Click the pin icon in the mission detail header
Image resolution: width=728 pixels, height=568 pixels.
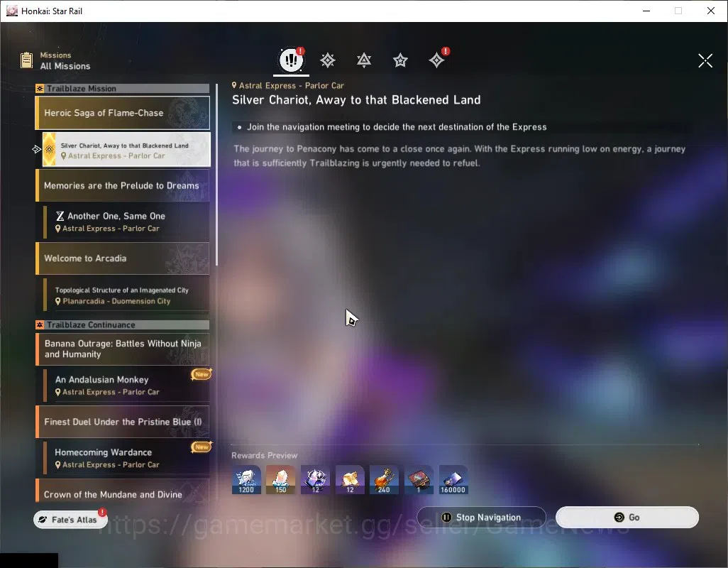[234, 85]
